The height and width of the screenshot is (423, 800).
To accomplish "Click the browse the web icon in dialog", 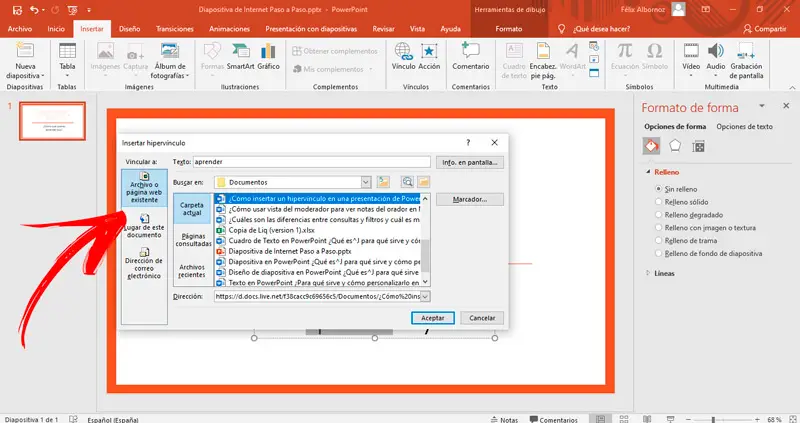I will (x=407, y=182).
